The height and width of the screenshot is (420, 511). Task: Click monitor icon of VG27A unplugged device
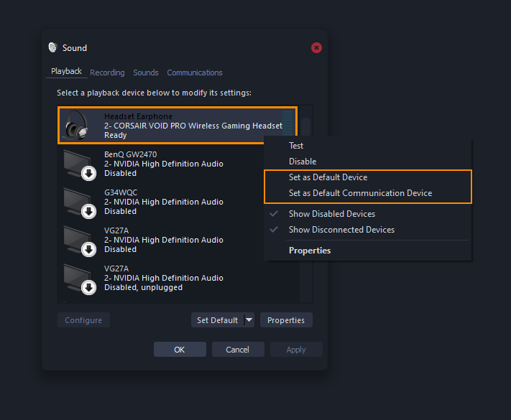click(80, 279)
